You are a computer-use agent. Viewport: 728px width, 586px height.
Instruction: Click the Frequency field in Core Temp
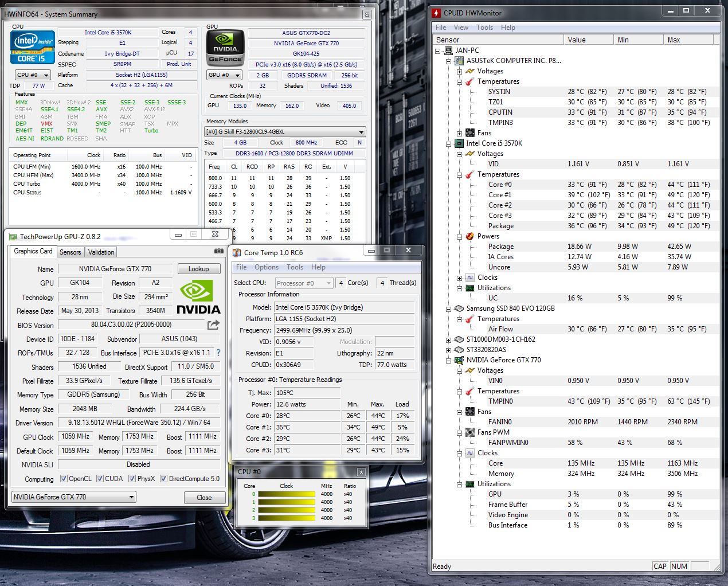345,330
